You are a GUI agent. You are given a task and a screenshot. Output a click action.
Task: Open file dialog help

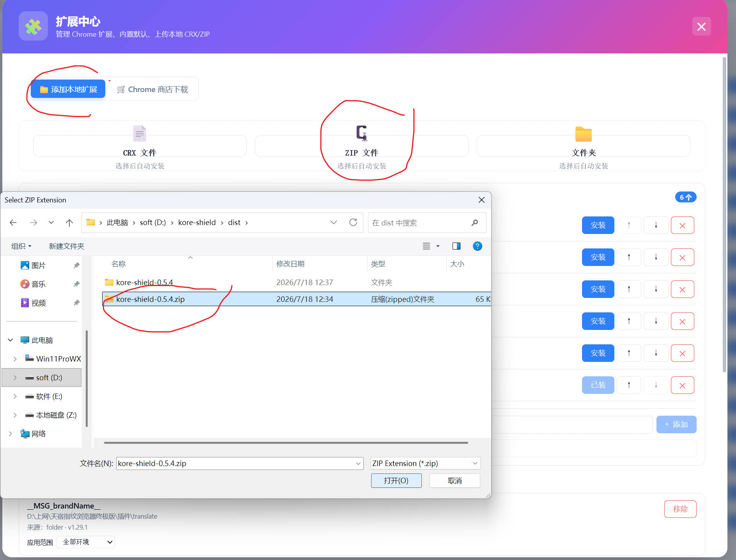pyautogui.click(x=477, y=246)
